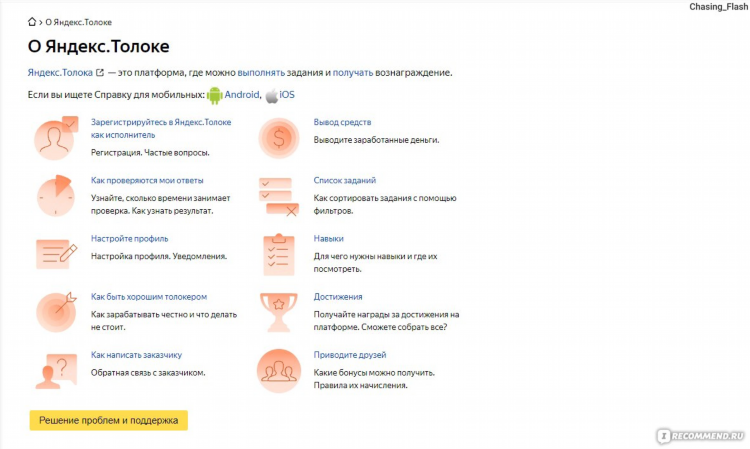
Task: Click the achievements trophy cup icon
Action: [279, 312]
